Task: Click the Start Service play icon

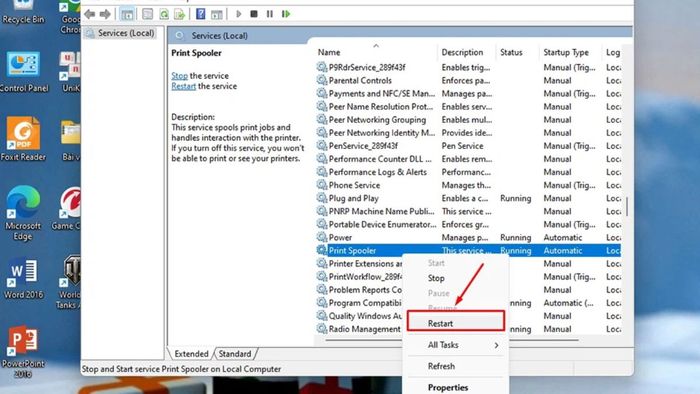Action: click(x=239, y=14)
